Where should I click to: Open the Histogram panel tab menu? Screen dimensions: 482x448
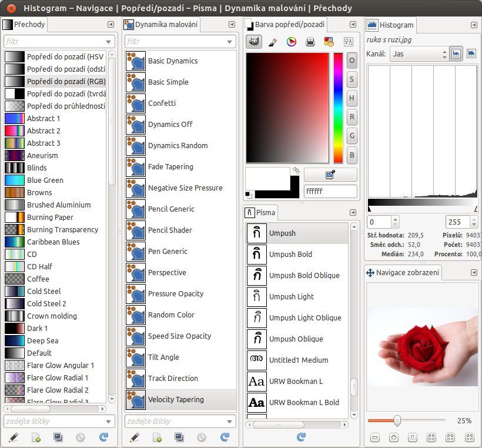coord(473,25)
